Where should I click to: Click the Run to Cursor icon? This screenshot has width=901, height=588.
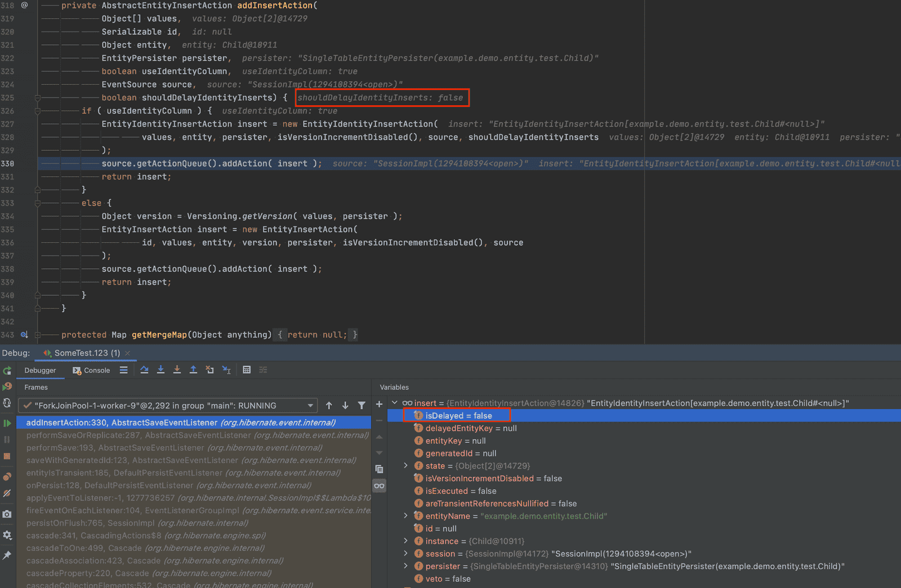point(226,370)
